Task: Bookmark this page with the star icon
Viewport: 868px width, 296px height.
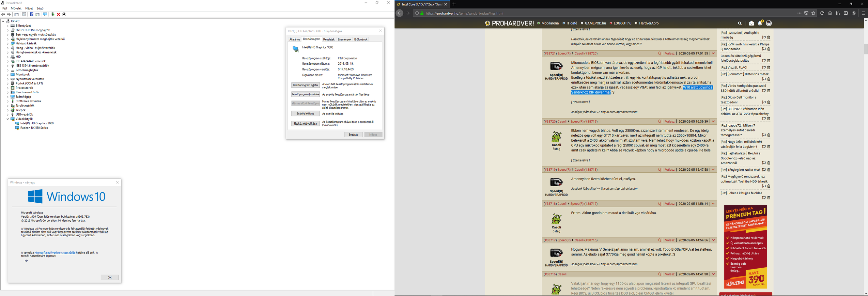Action: point(814,13)
